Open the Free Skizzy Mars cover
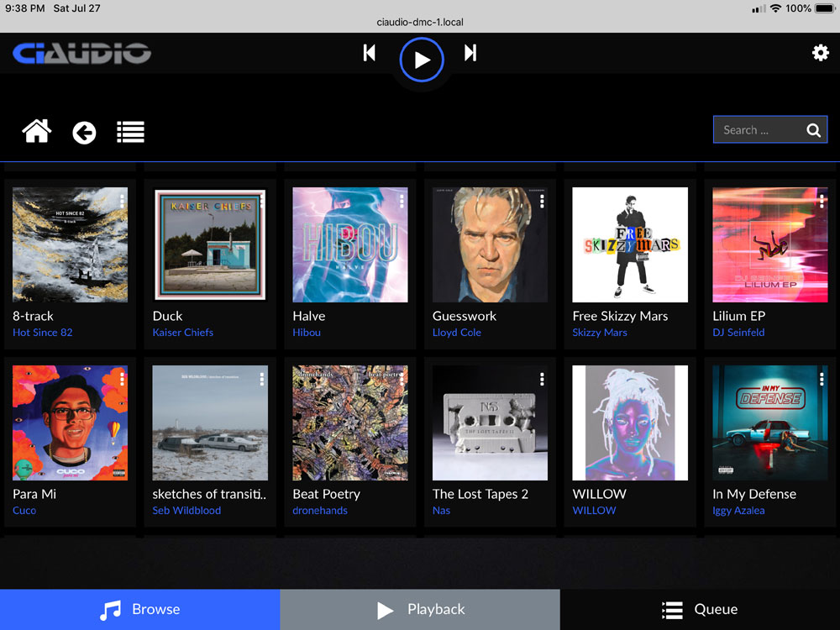 pos(630,244)
